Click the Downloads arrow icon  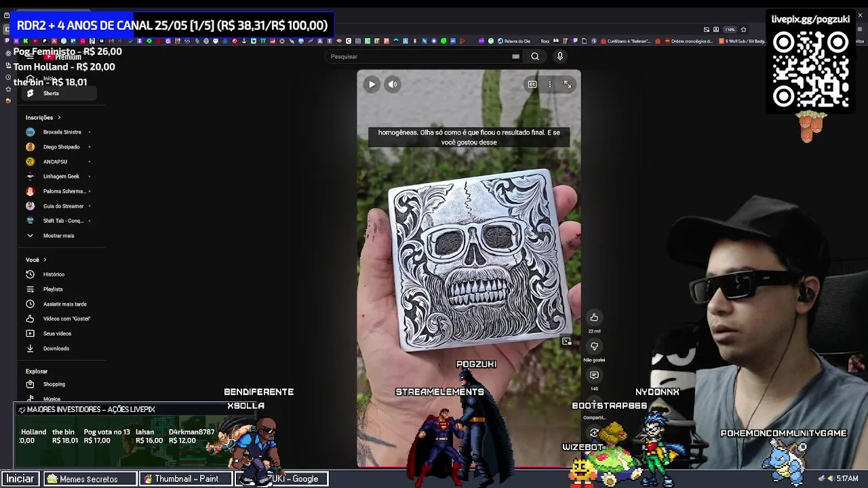(x=30, y=348)
